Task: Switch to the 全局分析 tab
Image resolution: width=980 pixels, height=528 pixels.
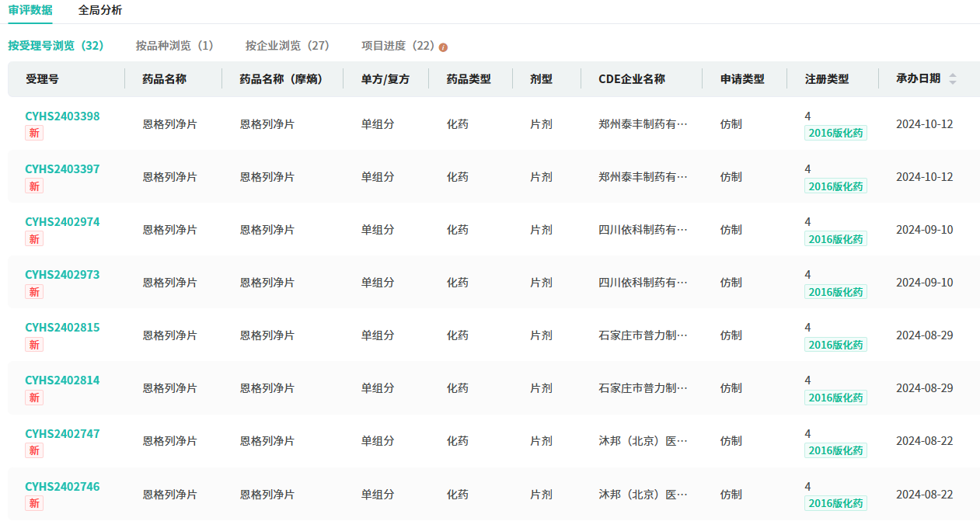Action: click(x=100, y=10)
